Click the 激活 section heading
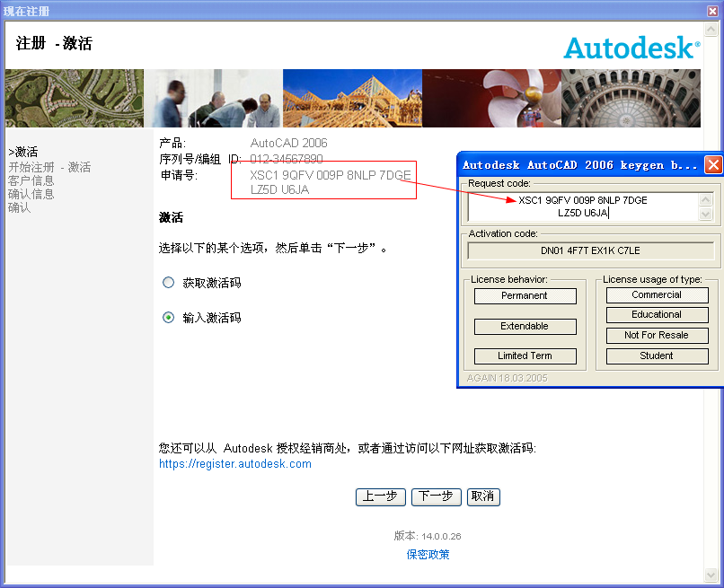Viewport: 724px width, 588px height. [x=171, y=217]
